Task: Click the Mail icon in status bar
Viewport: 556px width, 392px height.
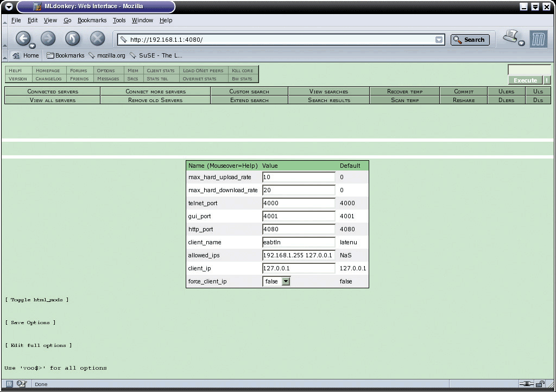Action: (21, 384)
